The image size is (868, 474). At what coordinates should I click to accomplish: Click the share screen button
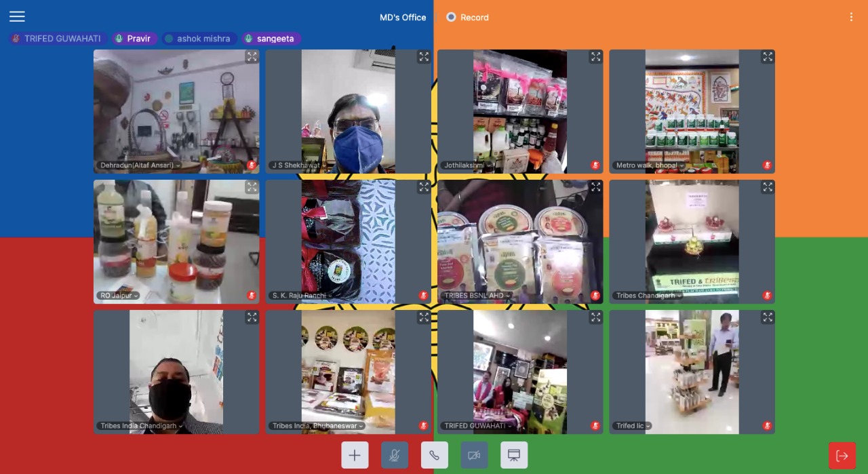pos(514,455)
